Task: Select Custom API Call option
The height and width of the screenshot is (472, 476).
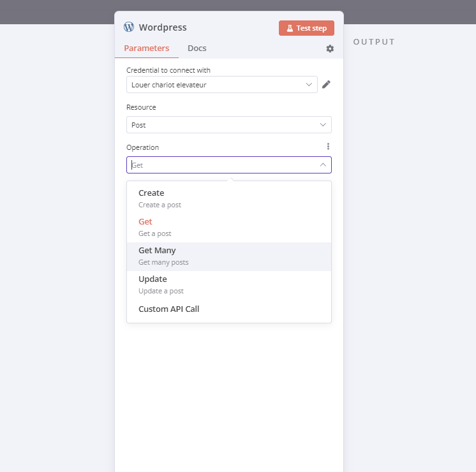Action: 229,309
